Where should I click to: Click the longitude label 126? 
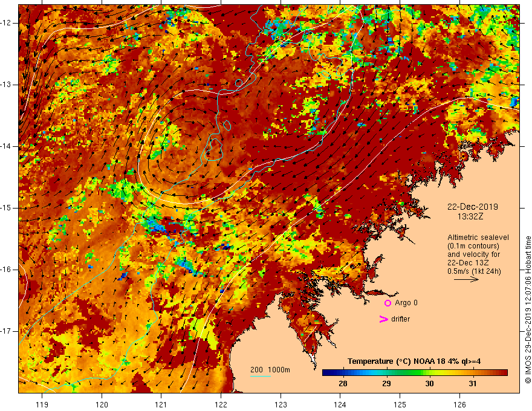459,404
